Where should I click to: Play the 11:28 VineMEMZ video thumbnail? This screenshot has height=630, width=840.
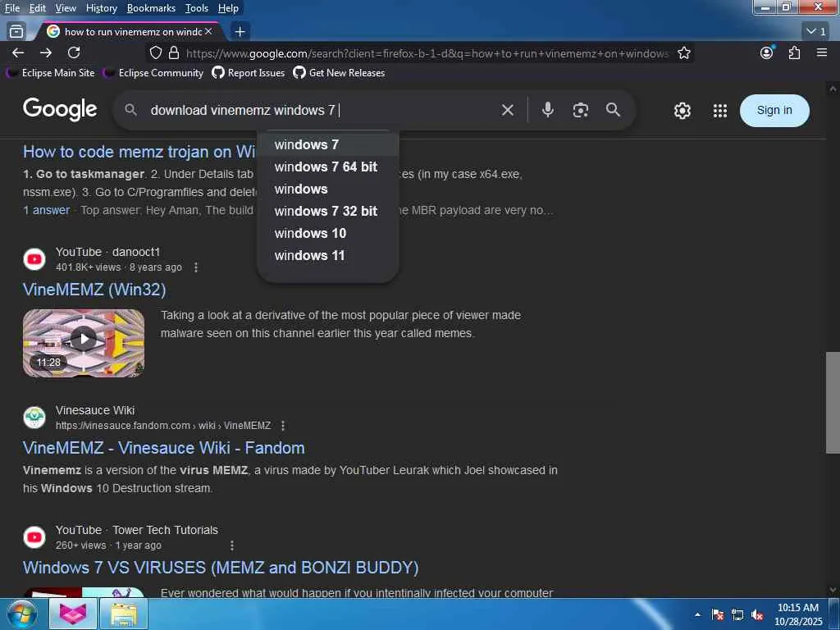[84, 343]
